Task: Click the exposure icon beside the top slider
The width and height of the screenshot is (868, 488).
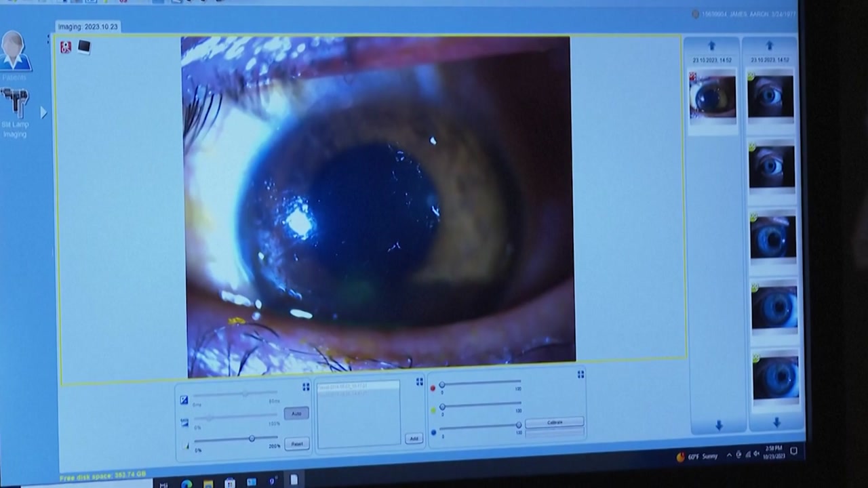Action: coord(184,400)
